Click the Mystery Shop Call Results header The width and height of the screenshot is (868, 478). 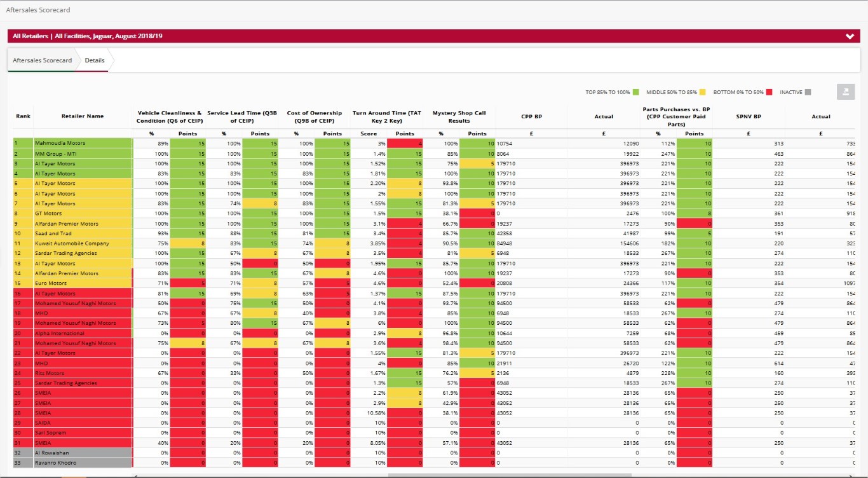pyautogui.click(x=459, y=116)
